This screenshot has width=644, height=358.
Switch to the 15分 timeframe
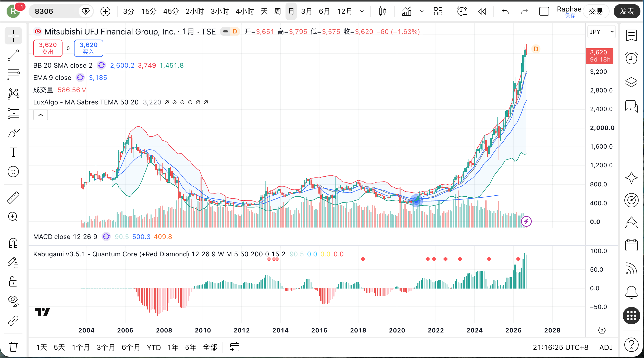[x=148, y=11]
